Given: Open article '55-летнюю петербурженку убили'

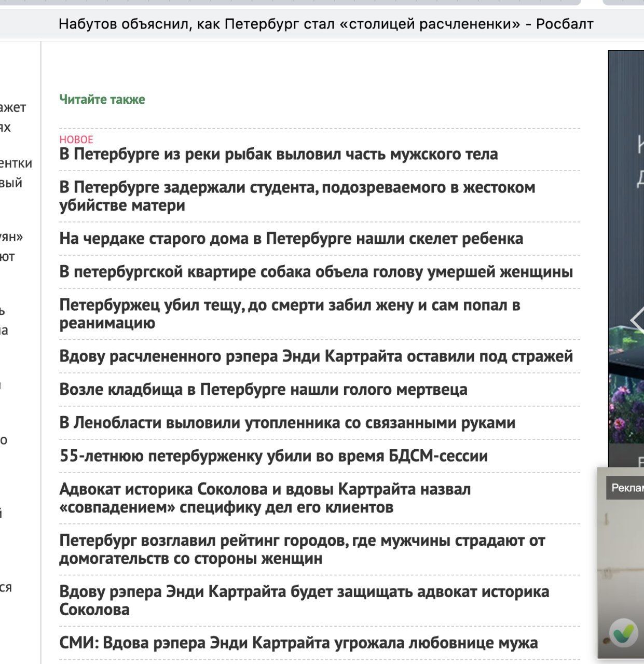Looking at the screenshot, I should (273, 456).
